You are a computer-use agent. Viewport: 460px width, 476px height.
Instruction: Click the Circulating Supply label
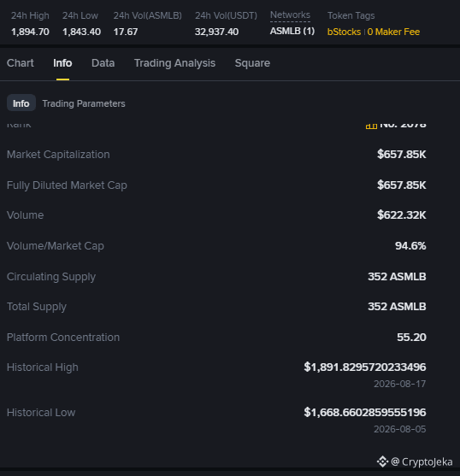click(51, 277)
